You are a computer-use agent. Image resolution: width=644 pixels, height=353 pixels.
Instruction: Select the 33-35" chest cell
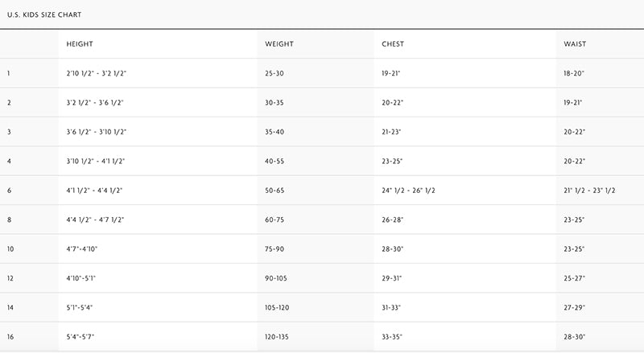(392, 336)
